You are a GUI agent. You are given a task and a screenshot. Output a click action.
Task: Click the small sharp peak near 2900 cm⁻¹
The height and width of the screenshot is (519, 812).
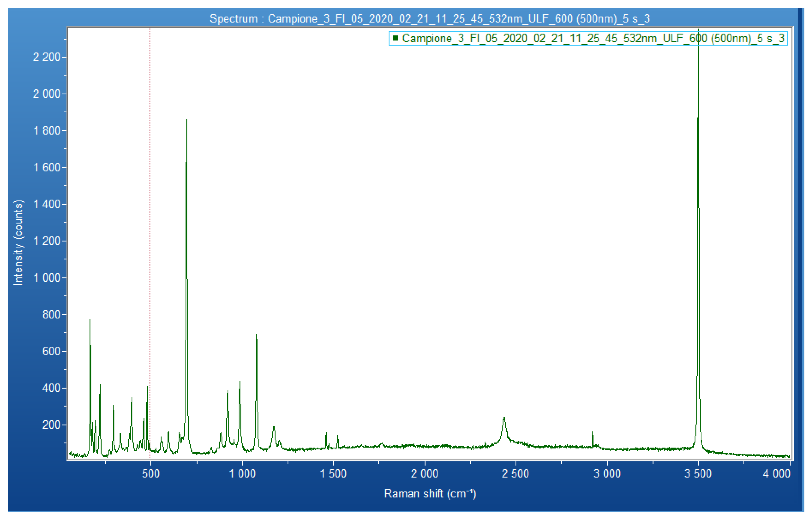592,438
